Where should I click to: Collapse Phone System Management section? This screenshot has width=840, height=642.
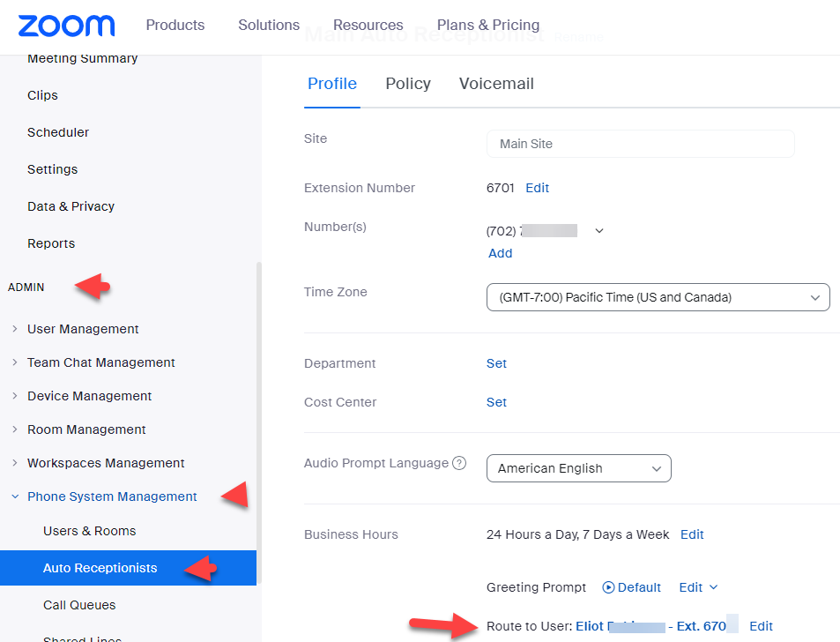point(112,496)
